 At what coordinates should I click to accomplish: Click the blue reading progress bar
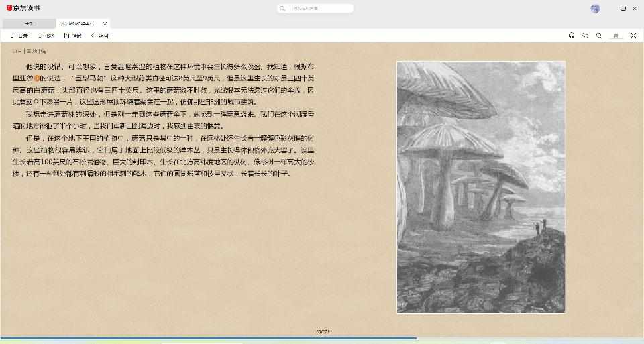208,338
